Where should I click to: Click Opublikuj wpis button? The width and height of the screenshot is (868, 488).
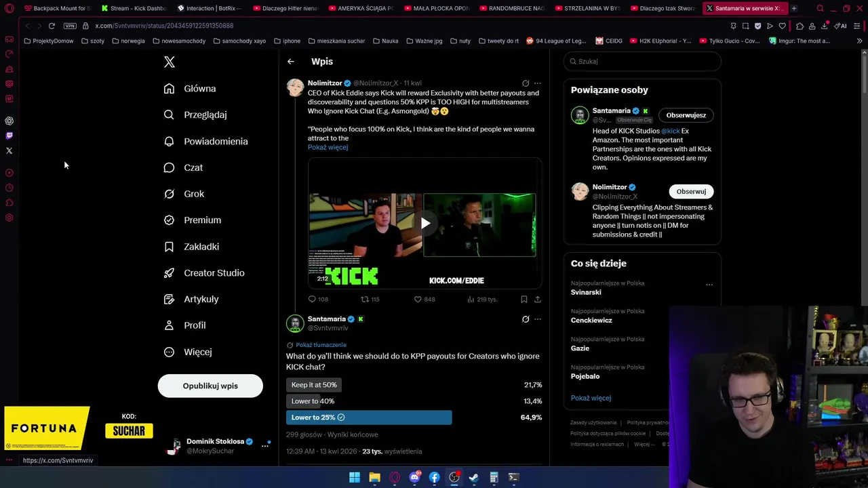(x=210, y=386)
